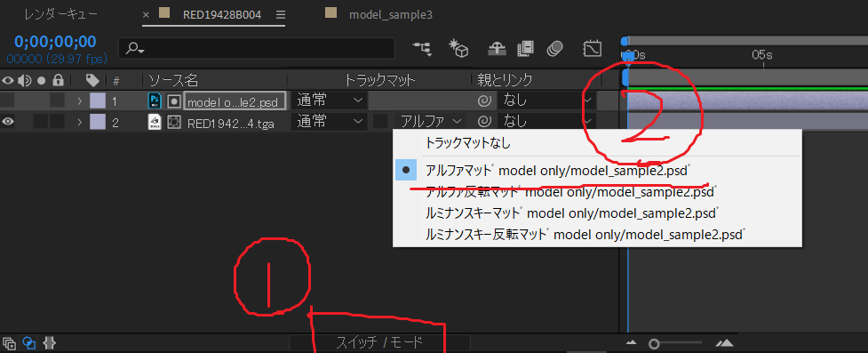Open アルファ track matte dropdown on layer 2
This screenshot has height=353, width=868.
coord(430,121)
